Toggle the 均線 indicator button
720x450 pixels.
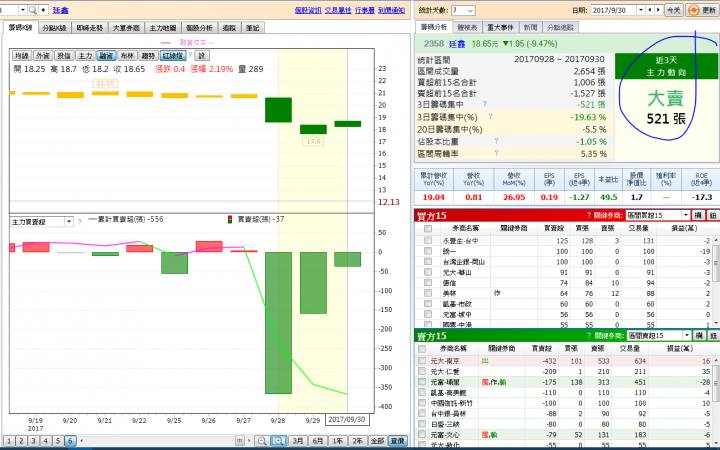pyautogui.click(x=21, y=56)
